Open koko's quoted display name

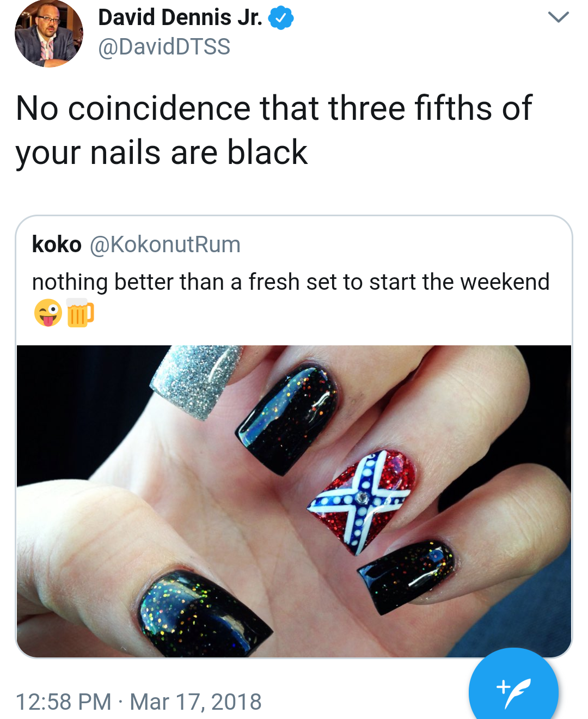pos(57,245)
